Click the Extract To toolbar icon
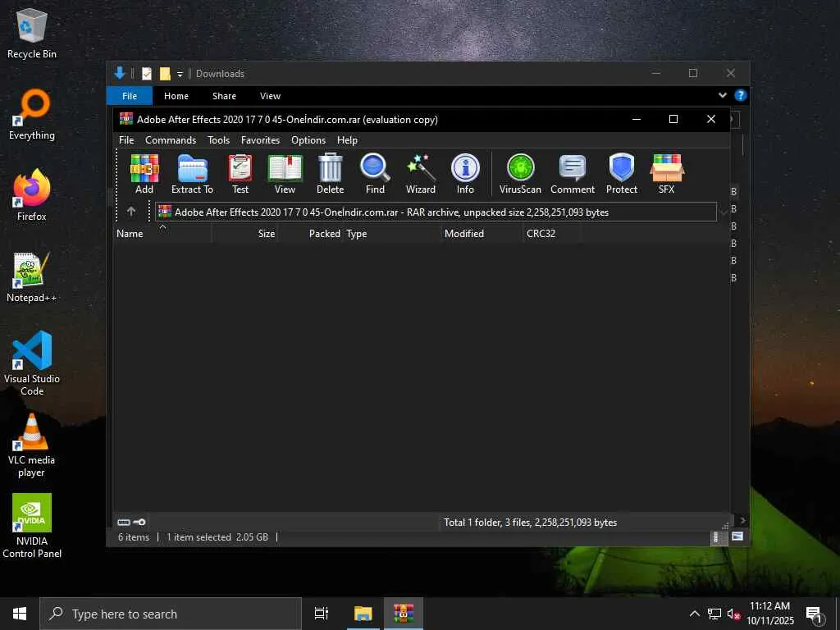840x630 pixels. 192,174
